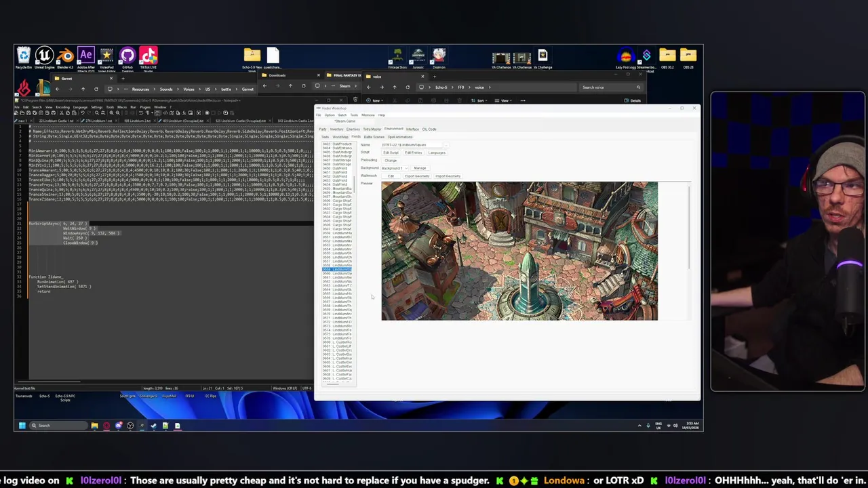The width and height of the screenshot is (868, 488).
Task: Open the Vintage Story desktop shortcut
Action: click(397, 58)
